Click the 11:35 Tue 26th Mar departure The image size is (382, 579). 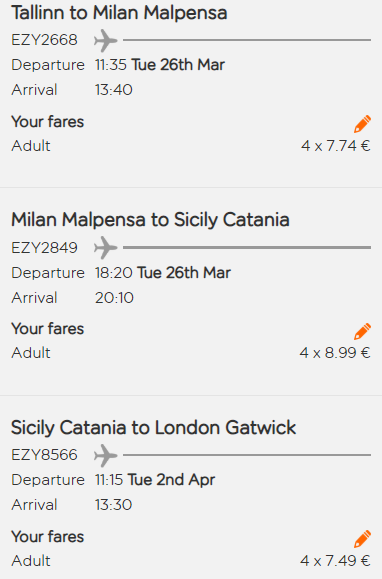[x=160, y=65]
